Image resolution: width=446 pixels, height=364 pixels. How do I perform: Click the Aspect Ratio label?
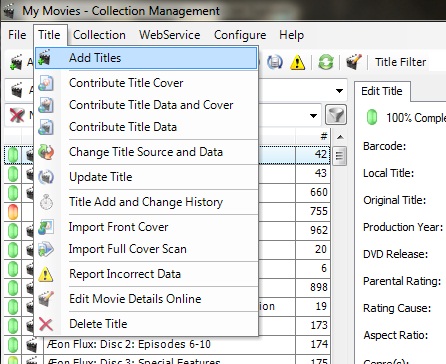tap(396, 335)
